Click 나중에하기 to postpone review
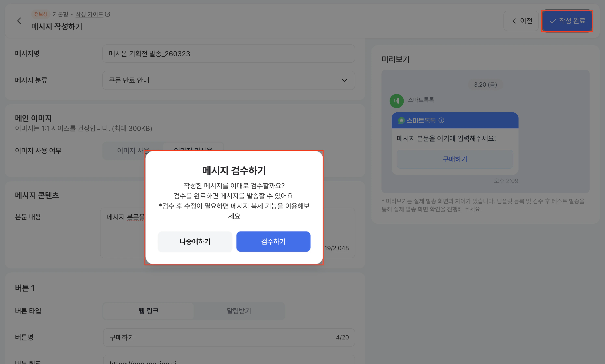Viewport: 605px width, 364px height. click(195, 241)
